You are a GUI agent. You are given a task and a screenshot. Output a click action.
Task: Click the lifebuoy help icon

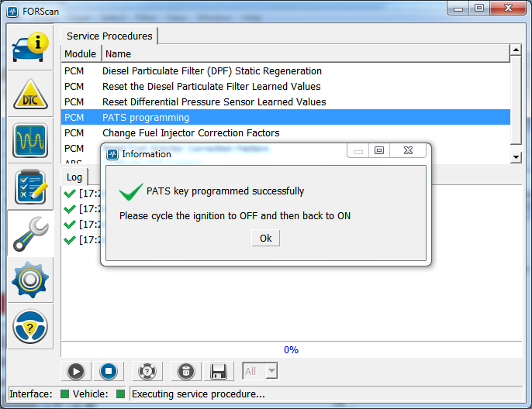click(147, 371)
